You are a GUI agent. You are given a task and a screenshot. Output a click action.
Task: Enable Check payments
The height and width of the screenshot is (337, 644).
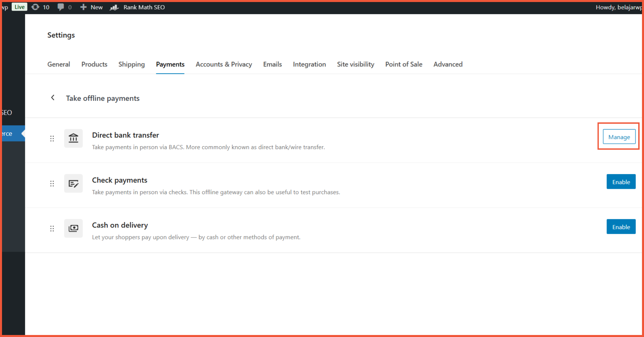pyautogui.click(x=621, y=182)
